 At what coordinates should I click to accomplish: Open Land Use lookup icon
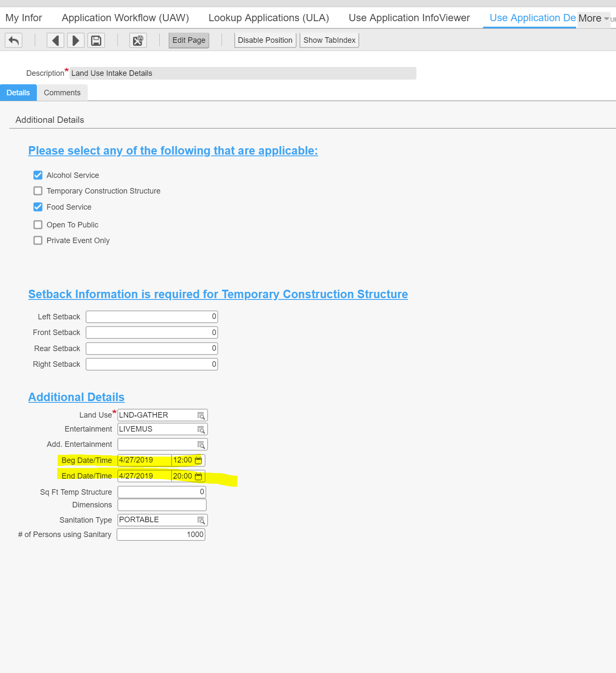pos(201,415)
